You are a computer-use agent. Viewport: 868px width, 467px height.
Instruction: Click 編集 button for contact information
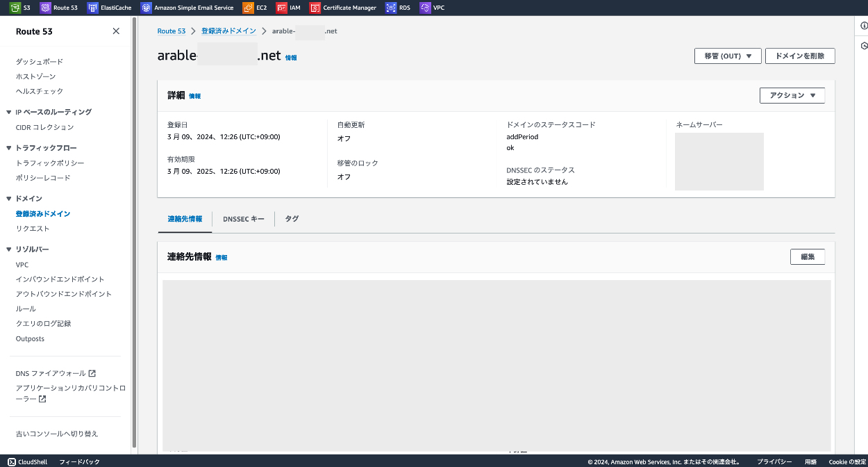coord(807,257)
